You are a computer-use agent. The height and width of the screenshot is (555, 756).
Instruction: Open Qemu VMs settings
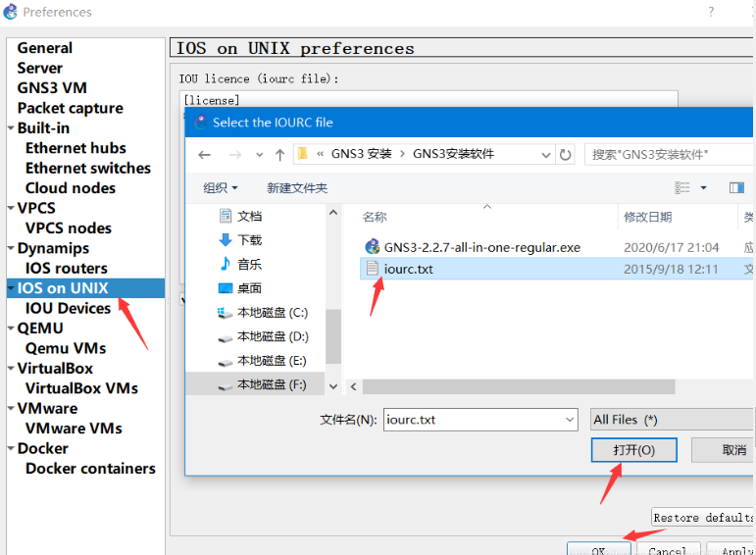[x=66, y=349]
